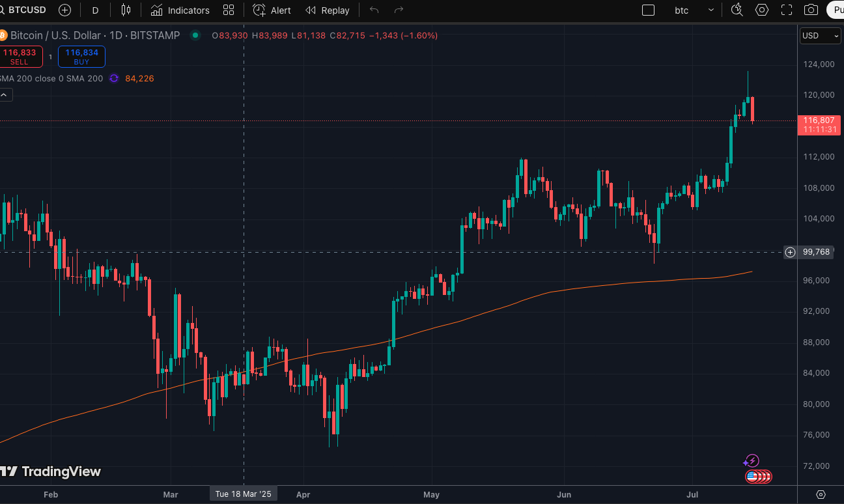This screenshot has width=844, height=504.
Task: Open the BTCUSD symbol search
Action: pos(26,10)
